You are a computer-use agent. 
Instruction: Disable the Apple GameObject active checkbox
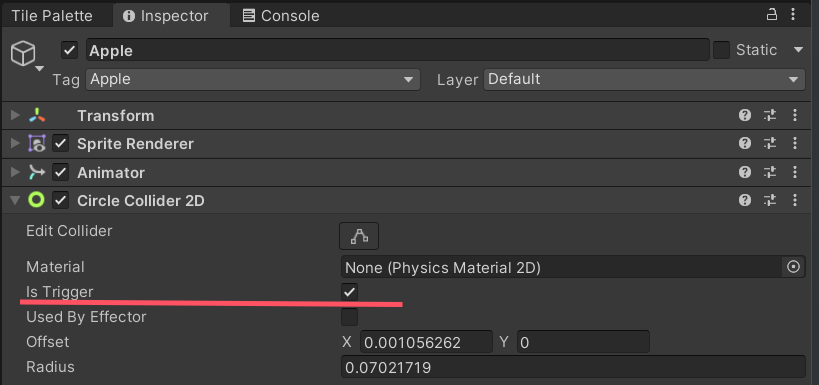coord(69,50)
